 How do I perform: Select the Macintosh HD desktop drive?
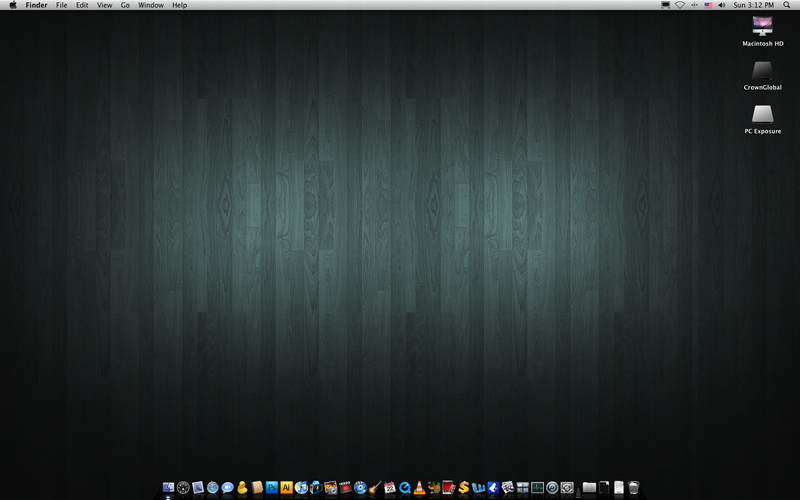coord(762,28)
